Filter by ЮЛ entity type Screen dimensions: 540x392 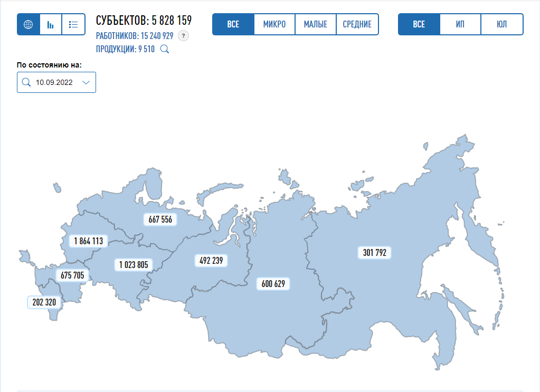502,24
